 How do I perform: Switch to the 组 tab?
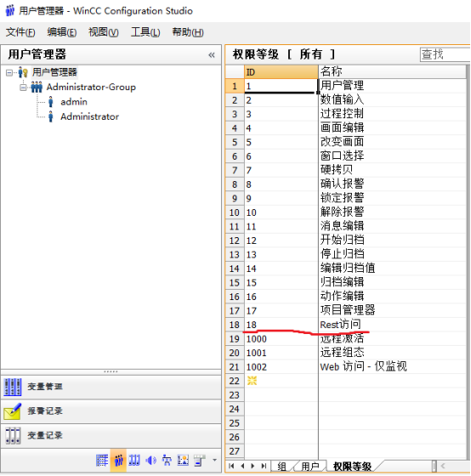click(281, 467)
